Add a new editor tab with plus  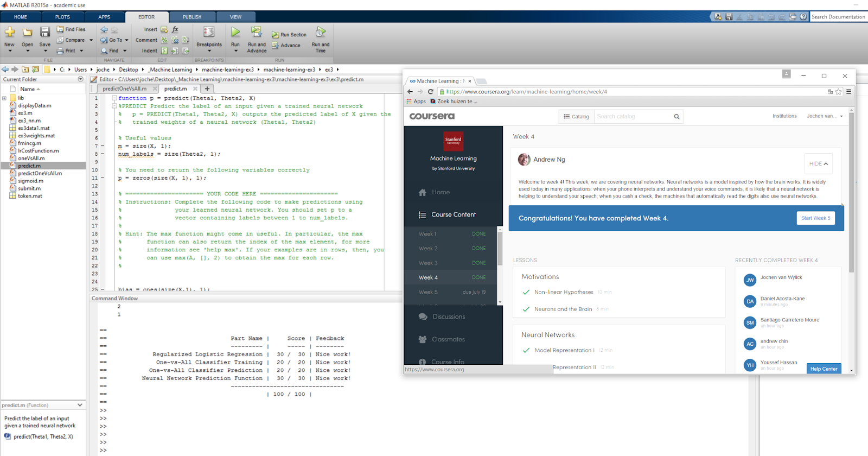tap(207, 88)
